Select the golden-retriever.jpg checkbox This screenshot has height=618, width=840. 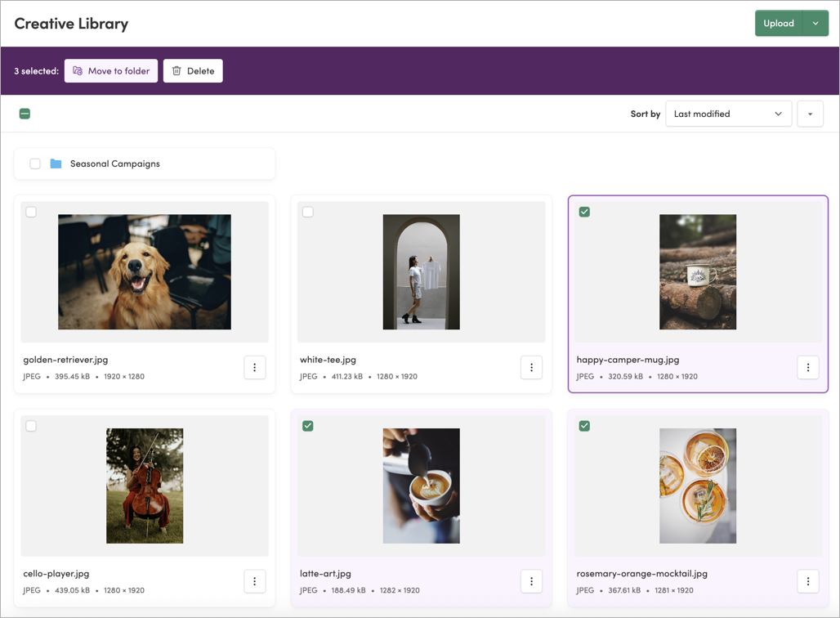point(31,212)
